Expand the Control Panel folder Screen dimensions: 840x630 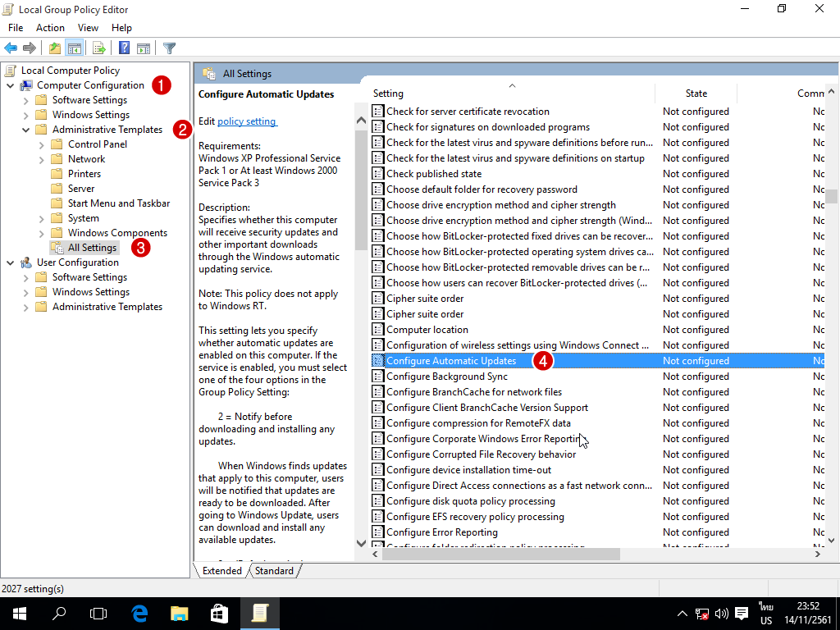[41, 144]
